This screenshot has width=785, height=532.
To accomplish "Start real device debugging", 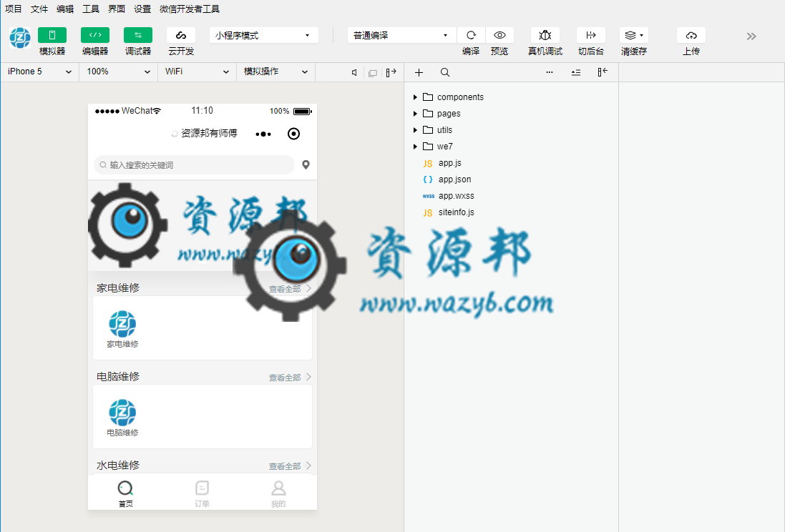I will click(545, 35).
